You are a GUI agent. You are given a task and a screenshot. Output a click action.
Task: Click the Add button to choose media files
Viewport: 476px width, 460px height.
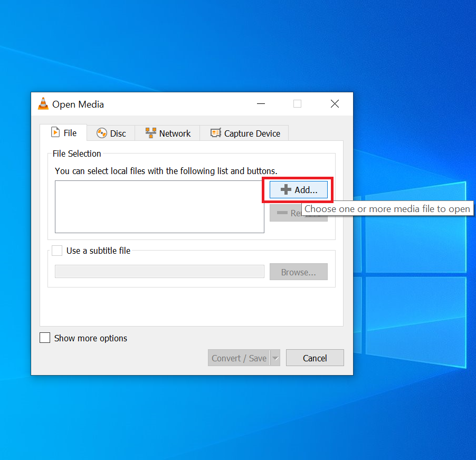(x=298, y=189)
